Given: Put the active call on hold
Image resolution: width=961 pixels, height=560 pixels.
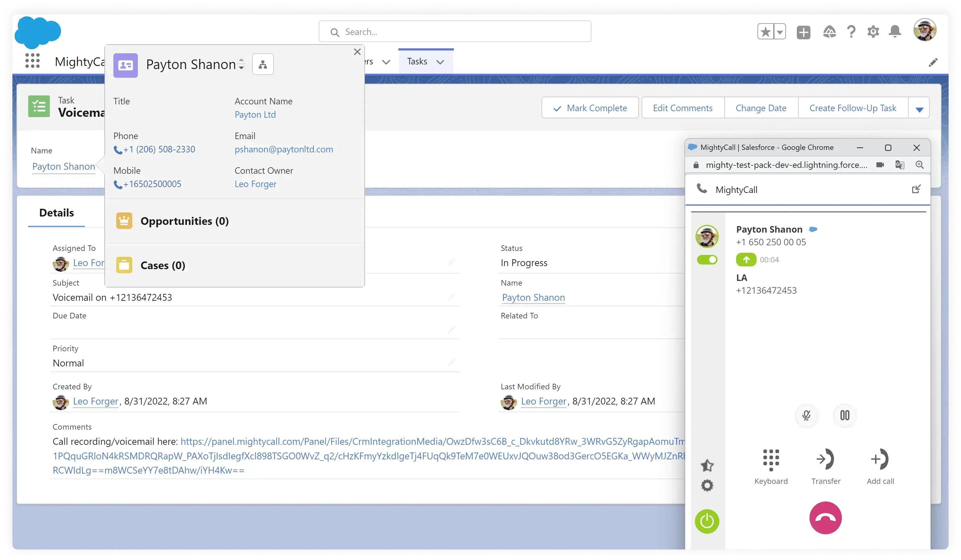Looking at the screenshot, I should (x=845, y=415).
